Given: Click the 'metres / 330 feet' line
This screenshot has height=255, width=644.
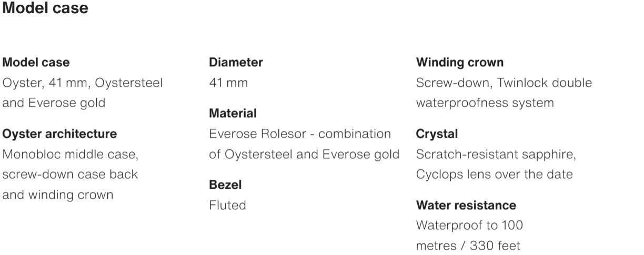Looking at the screenshot, I should (x=468, y=246).
